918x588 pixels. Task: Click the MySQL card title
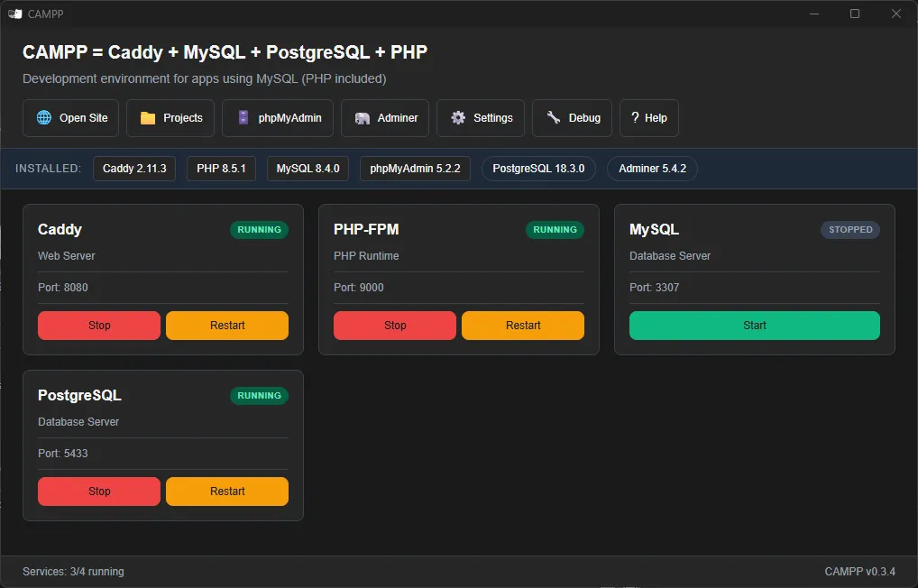tap(654, 230)
